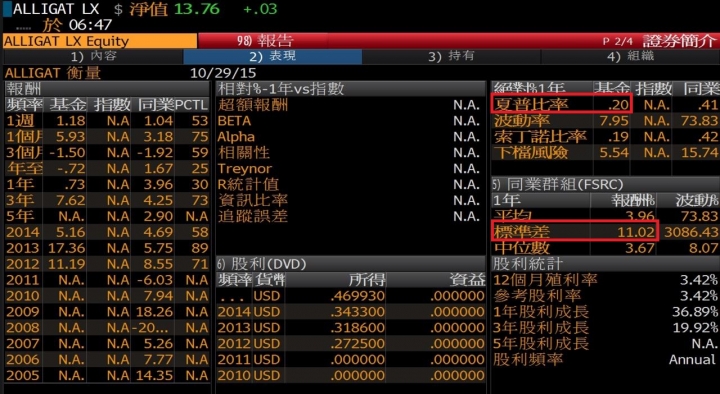Click the dividend value .469930

click(358, 296)
